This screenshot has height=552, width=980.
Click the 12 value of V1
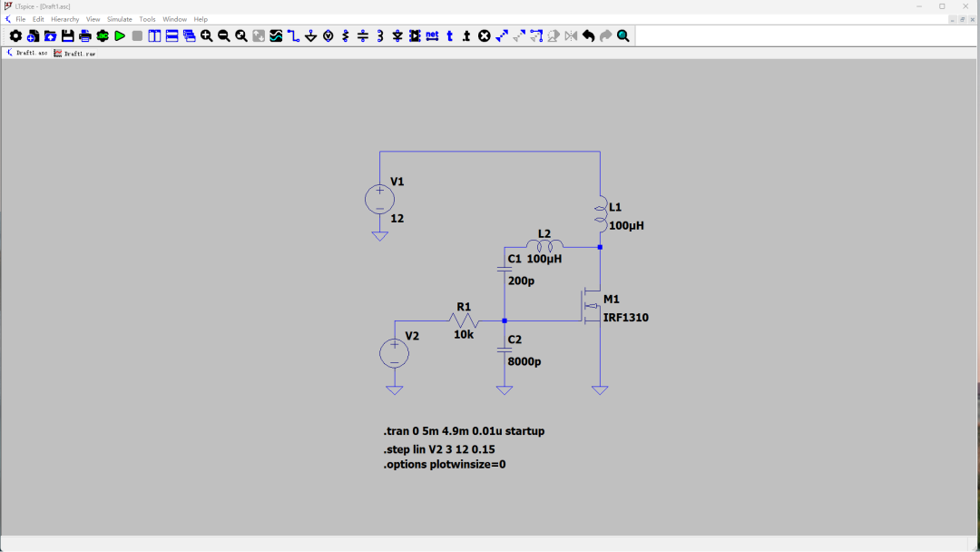397,219
